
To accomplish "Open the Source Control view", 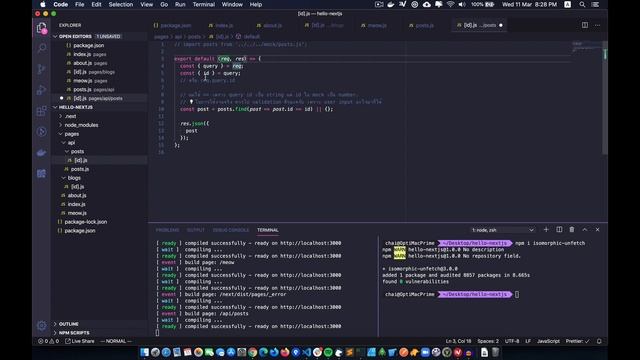I will click(x=41, y=69).
